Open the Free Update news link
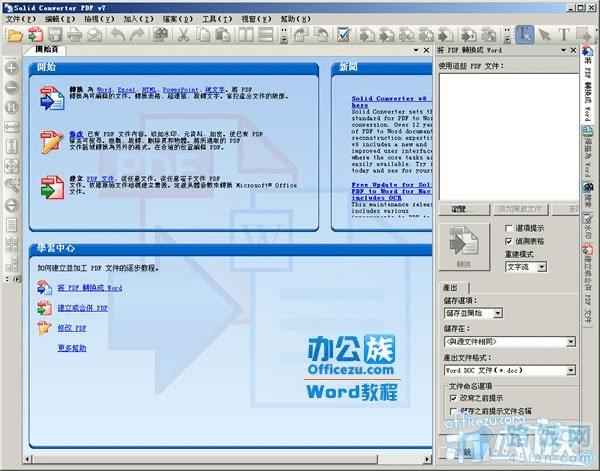 point(391,191)
